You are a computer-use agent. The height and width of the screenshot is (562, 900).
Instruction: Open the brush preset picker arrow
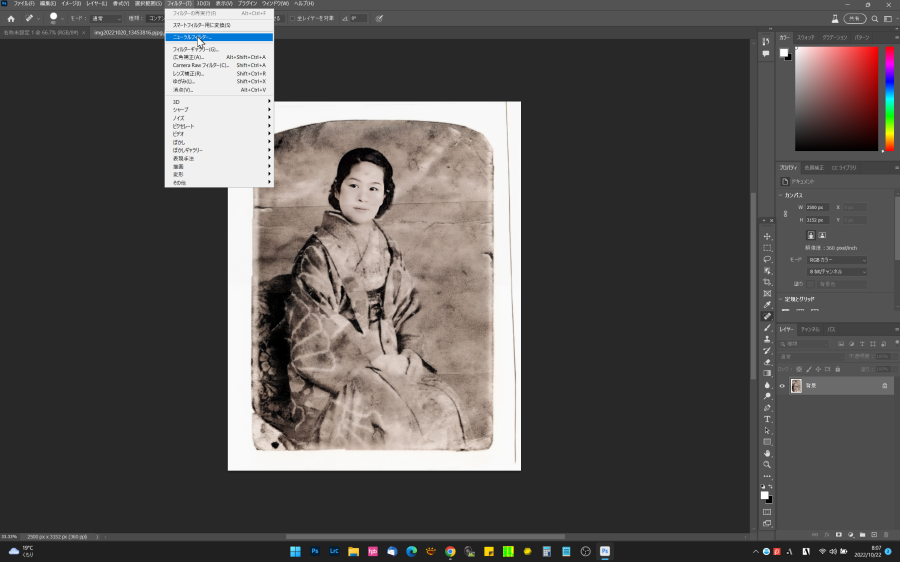point(62,18)
